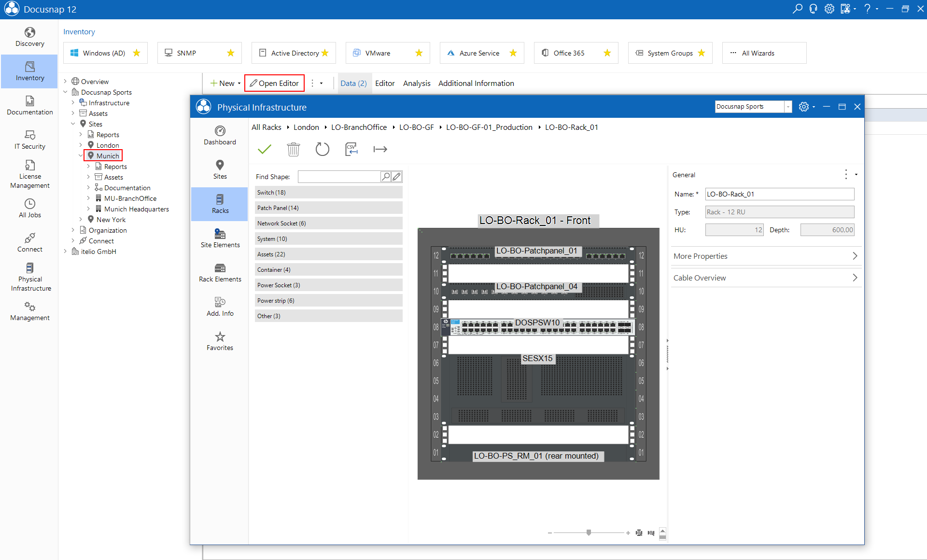Screen dimensions: 927x560
Task: Expand the Switch (18) shape group
Action: tap(328, 192)
